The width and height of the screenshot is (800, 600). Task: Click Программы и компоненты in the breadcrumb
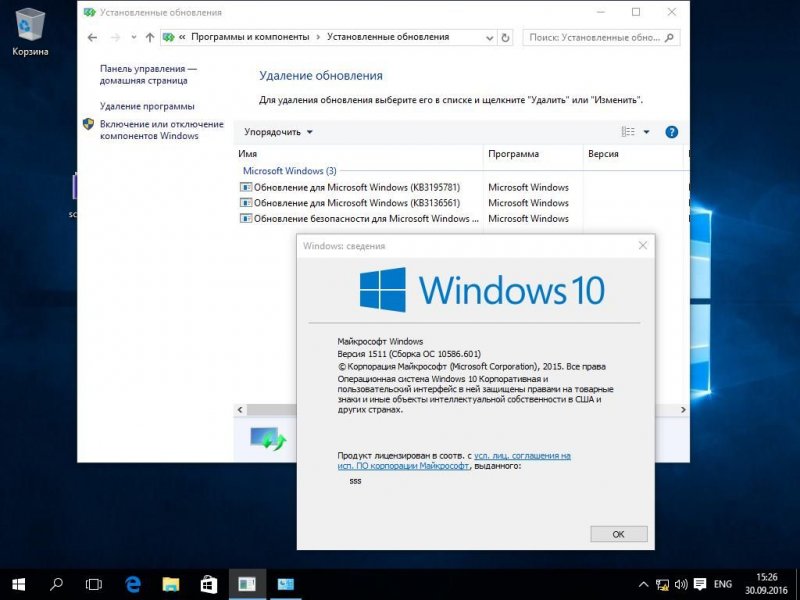point(250,37)
